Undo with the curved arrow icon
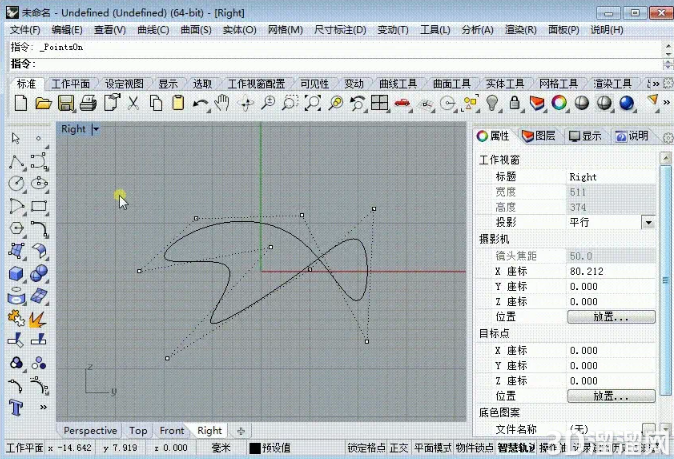The image size is (674, 459). pos(200,103)
